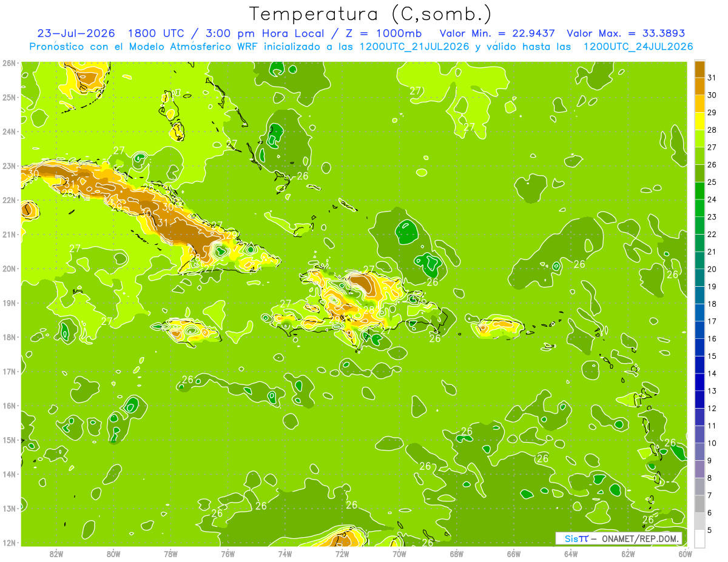Click the dark brown swatch above 31
The height and width of the screenshot is (562, 728).
[699, 69]
